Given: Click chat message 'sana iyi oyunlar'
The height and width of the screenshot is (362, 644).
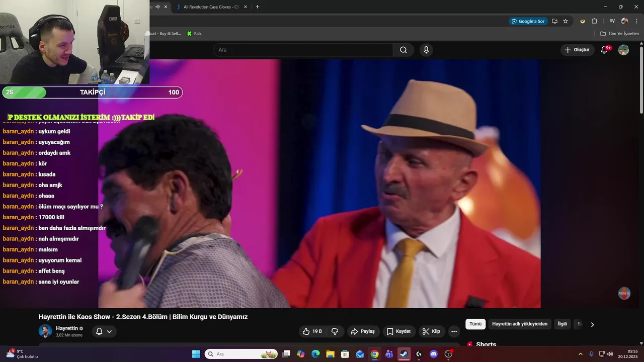Looking at the screenshot, I should point(59,282).
